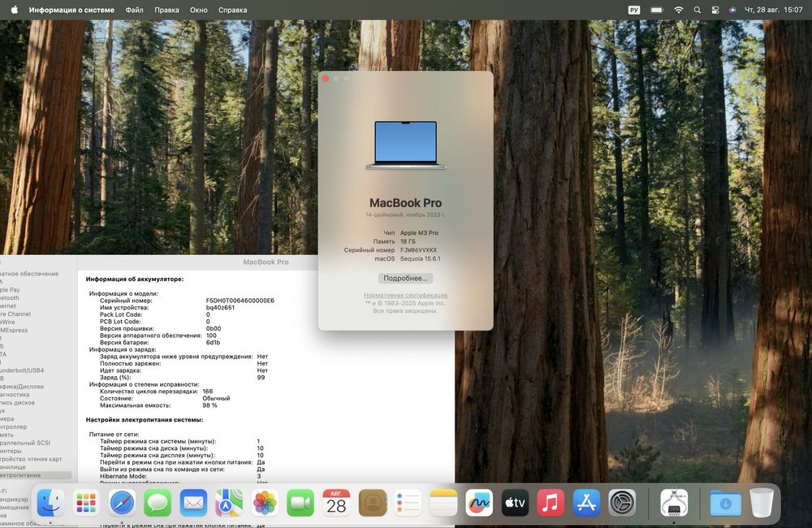Image resolution: width=812 pixels, height=528 pixels.
Task: Open the Файл menu
Action: [134, 10]
